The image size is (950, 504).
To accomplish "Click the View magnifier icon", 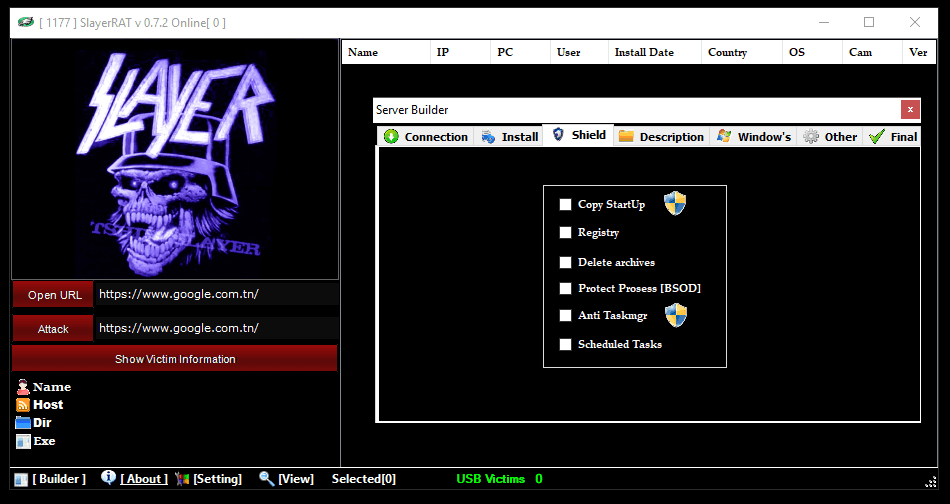I will click(266, 479).
